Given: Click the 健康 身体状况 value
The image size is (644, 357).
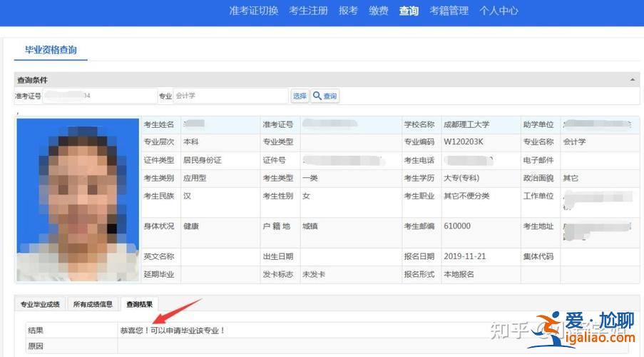Looking at the screenshot, I should (191, 226).
